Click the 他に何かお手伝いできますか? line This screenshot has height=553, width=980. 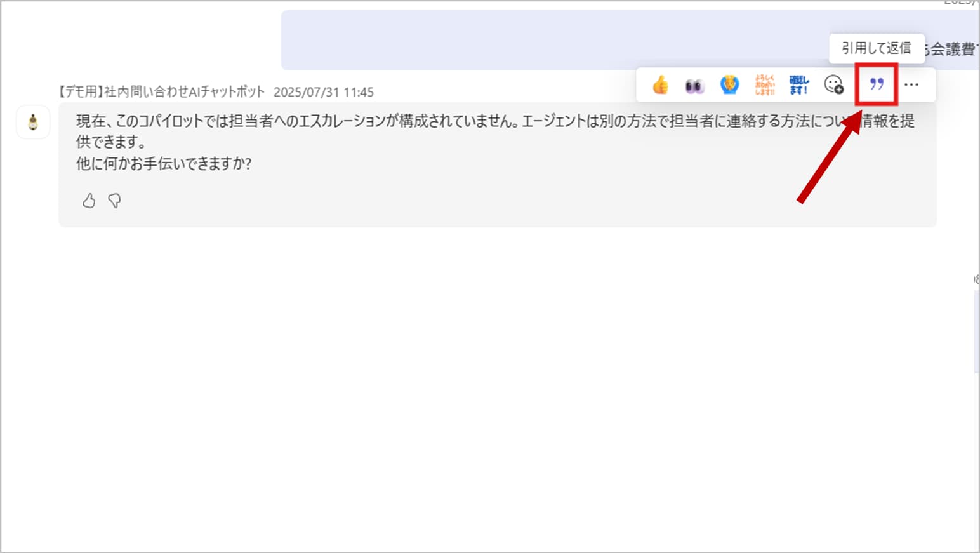(x=164, y=164)
